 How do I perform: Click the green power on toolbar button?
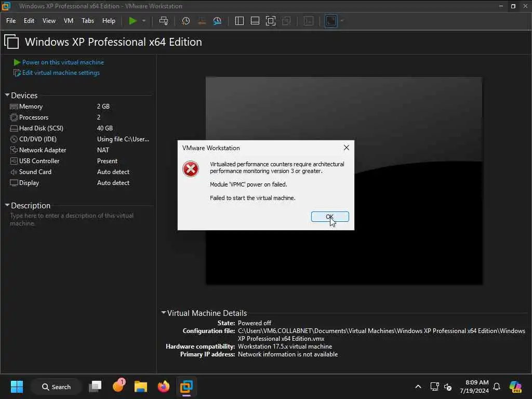coord(132,21)
